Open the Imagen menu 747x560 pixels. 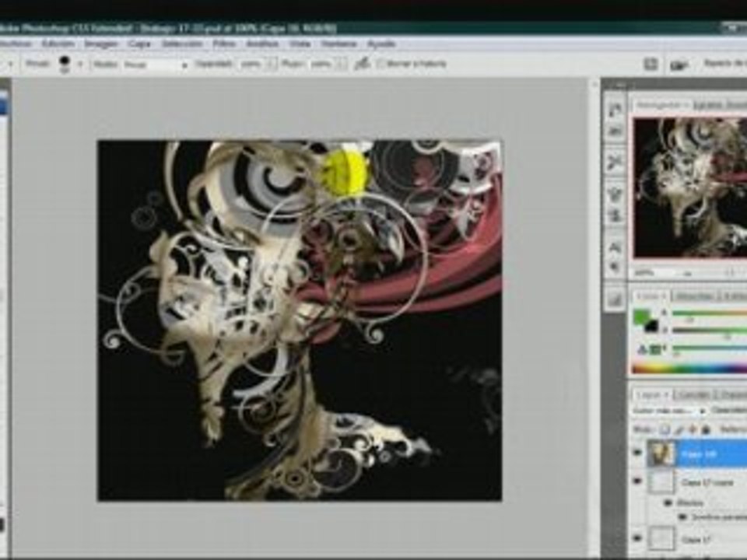(x=100, y=44)
